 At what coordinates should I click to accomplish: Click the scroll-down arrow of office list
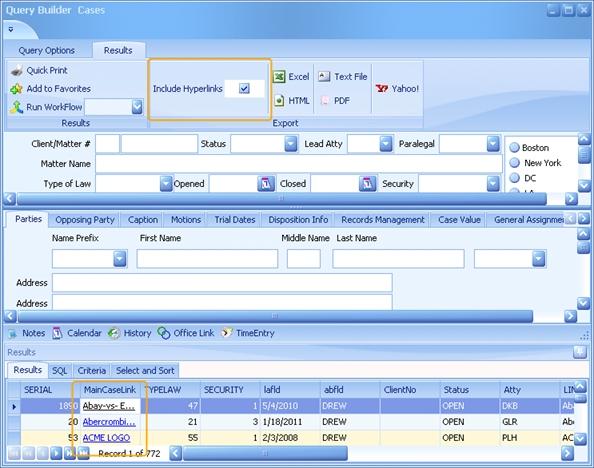pos(584,186)
